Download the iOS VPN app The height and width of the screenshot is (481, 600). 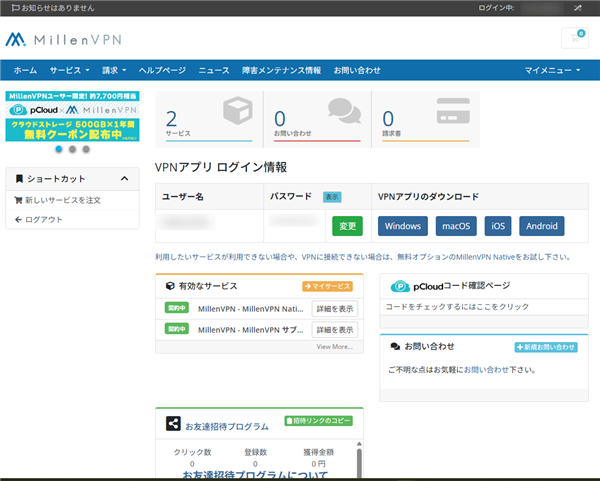click(498, 226)
